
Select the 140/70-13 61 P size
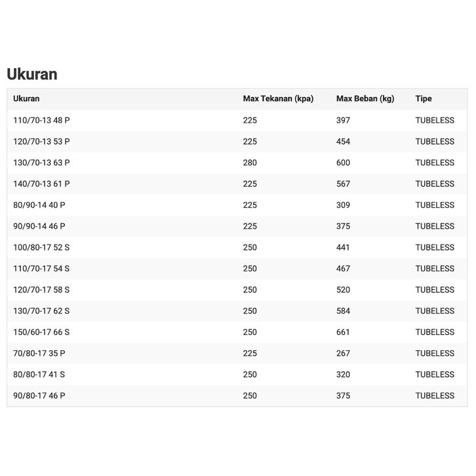click(x=41, y=184)
